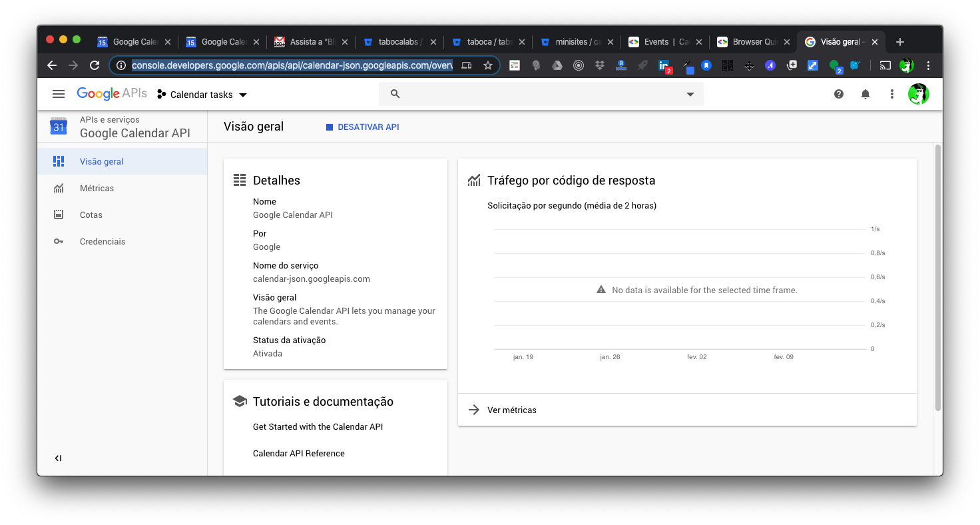Close the taboca / tab browser tab

tap(521, 42)
